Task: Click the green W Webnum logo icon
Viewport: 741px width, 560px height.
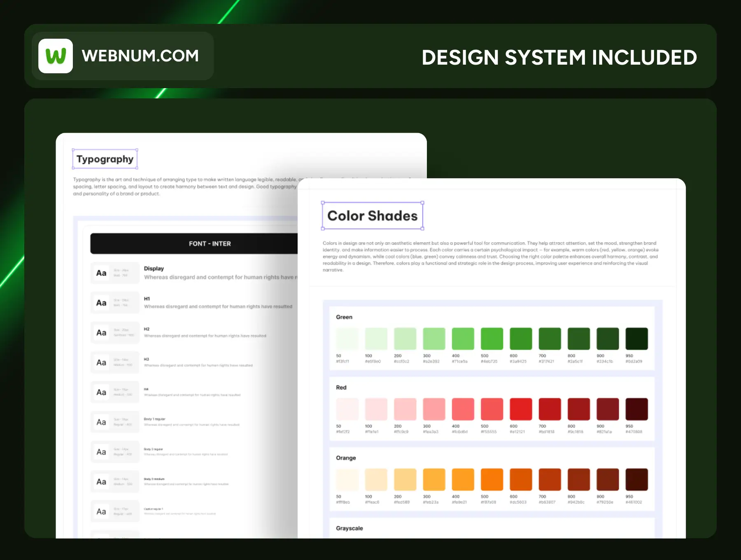Action: coord(56,56)
